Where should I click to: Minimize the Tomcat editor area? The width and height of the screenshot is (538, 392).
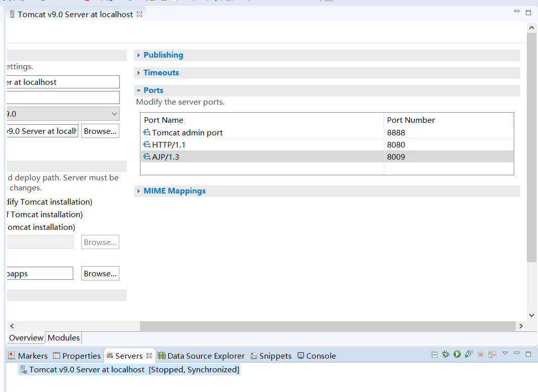click(x=517, y=11)
